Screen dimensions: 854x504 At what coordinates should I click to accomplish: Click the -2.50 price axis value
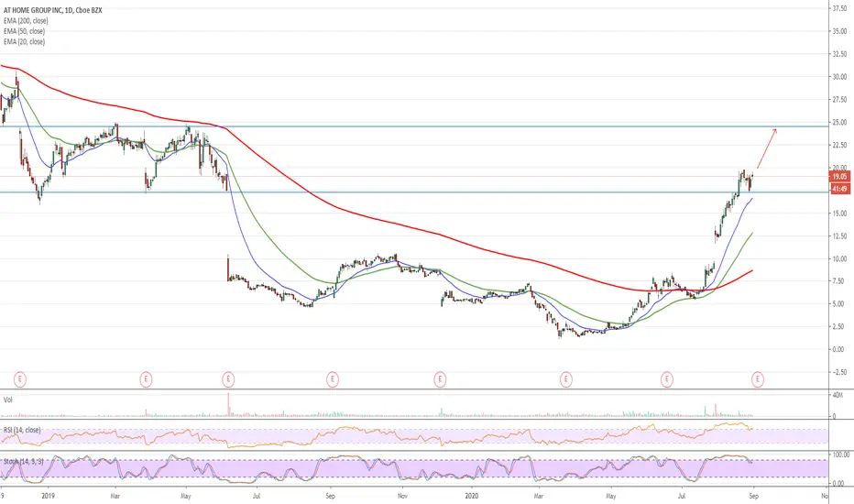(x=838, y=372)
